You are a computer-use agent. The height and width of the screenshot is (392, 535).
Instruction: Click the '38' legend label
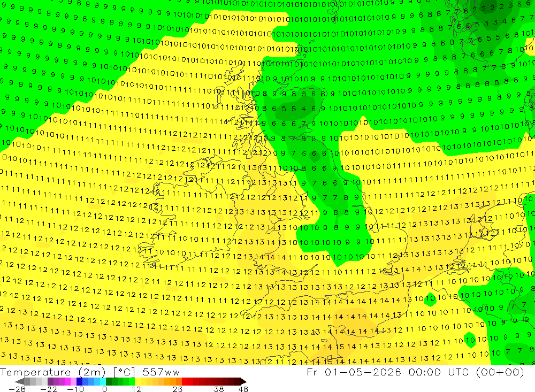coord(219,389)
